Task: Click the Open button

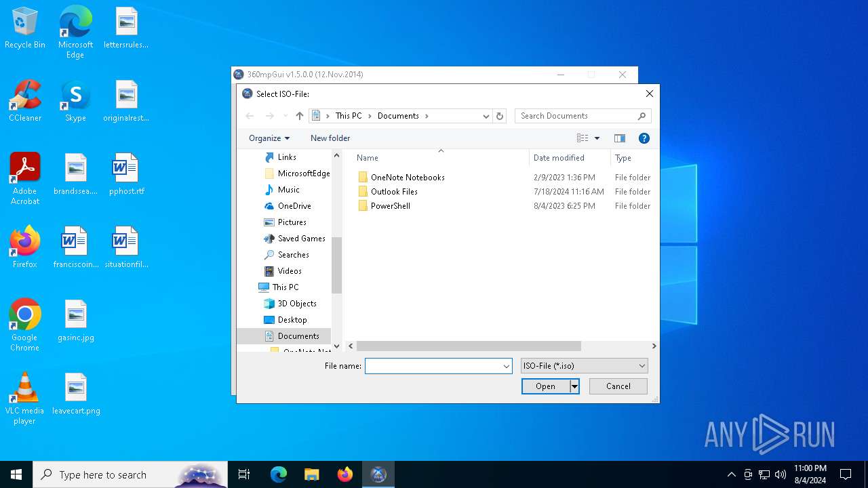Action: [x=545, y=386]
